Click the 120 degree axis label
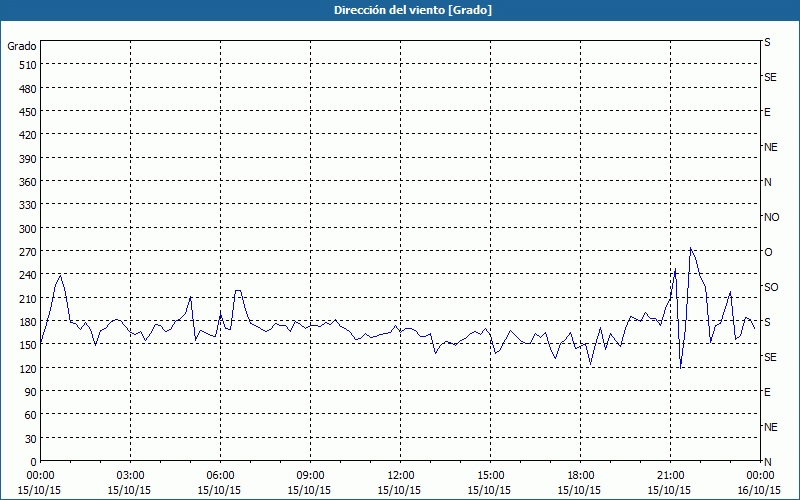The height and width of the screenshot is (500, 800). pyautogui.click(x=28, y=368)
